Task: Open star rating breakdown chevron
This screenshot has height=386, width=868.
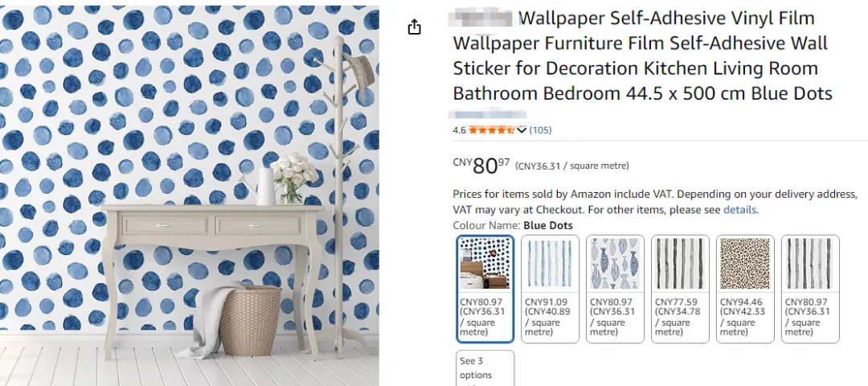Action: pyautogui.click(x=522, y=131)
